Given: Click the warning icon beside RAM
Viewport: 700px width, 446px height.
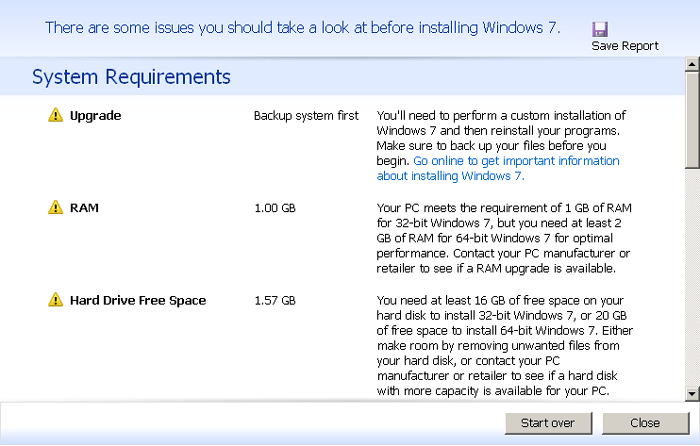Looking at the screenshot, I should coord(55,208).
